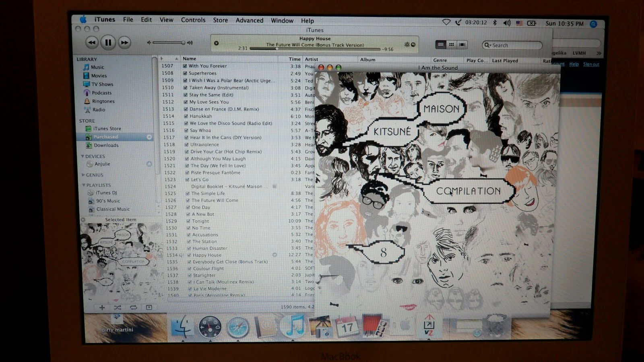Select the Digital Booklet – Kitsuné Maison row
The height and width of the screenshot is (362, 644).
(239, 187)
